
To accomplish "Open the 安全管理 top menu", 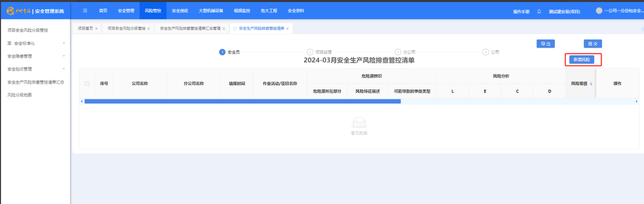I will pyautogui.click(x=126, y=11).
